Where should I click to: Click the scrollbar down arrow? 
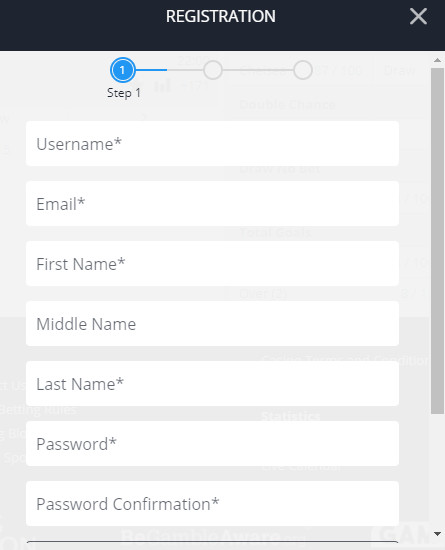click(x=437, y=534)
